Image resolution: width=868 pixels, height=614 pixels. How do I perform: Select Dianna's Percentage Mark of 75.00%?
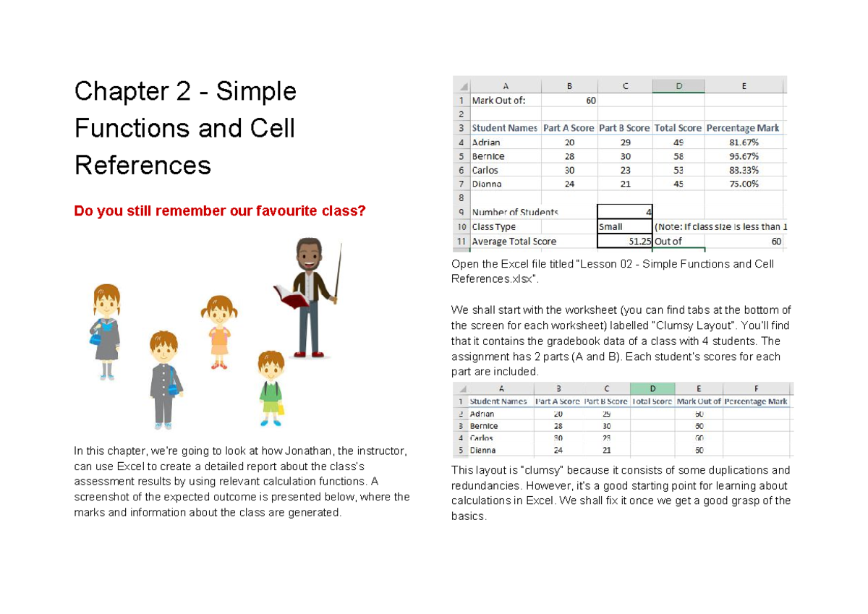[744, 184]
